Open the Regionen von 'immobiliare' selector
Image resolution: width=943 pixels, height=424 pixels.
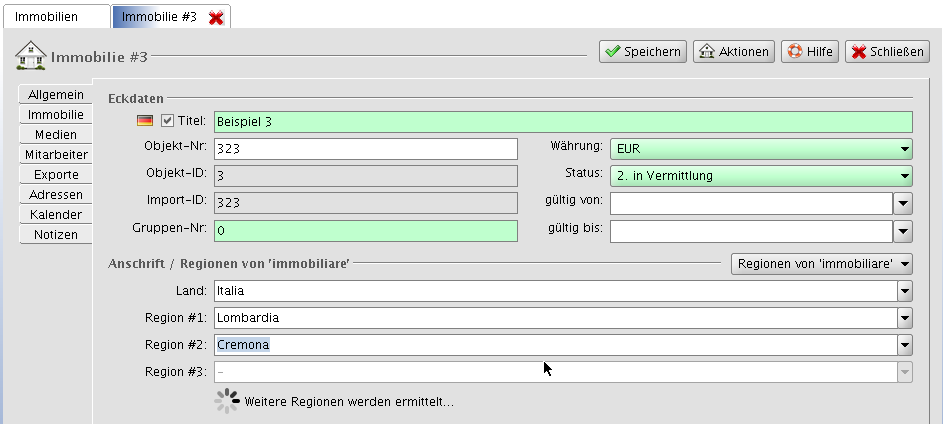pyautogui.click(x=822, y=264)
